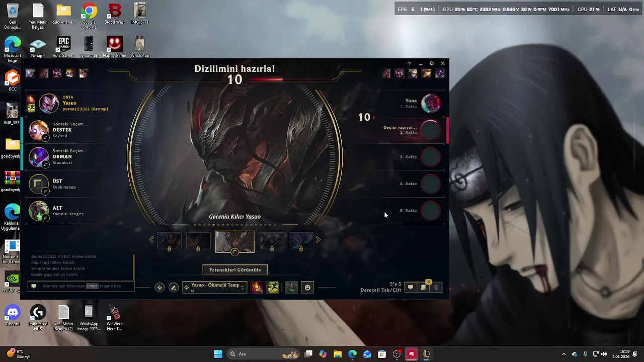Open the lobby chat bubble icon

[x=411, y=287]
